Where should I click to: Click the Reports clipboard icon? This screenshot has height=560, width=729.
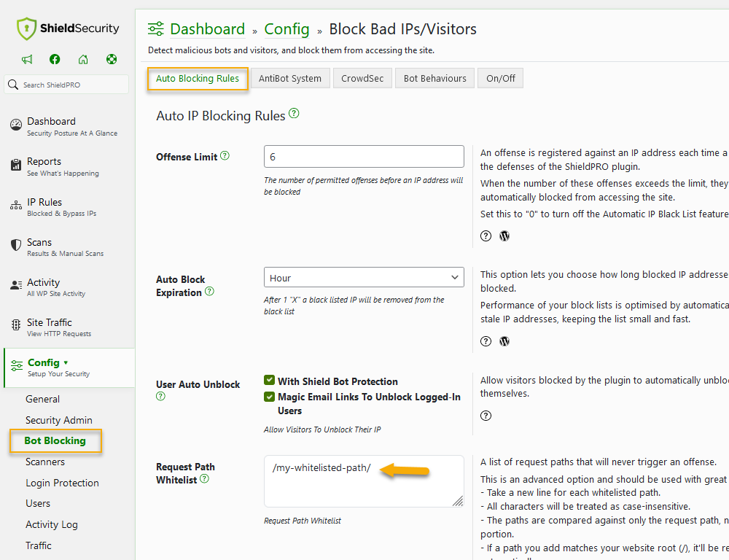click(x=16, y=165)
